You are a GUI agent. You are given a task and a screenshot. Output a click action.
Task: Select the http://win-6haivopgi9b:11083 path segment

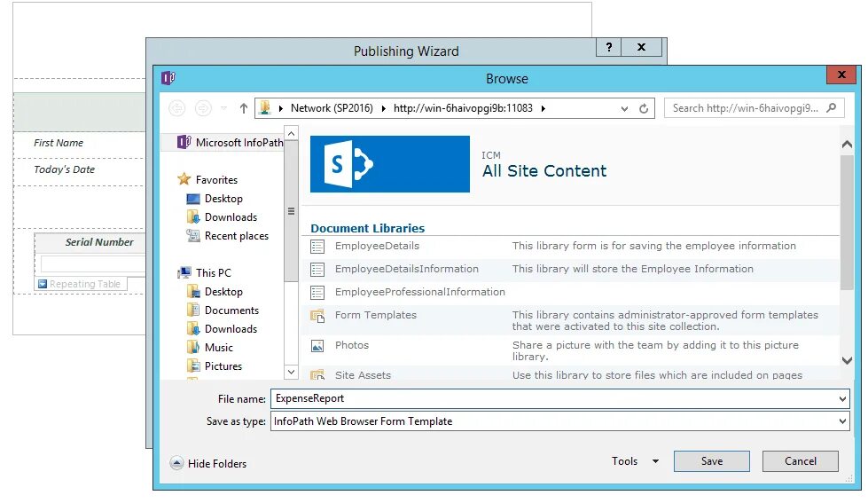click(x=463, y=108)
